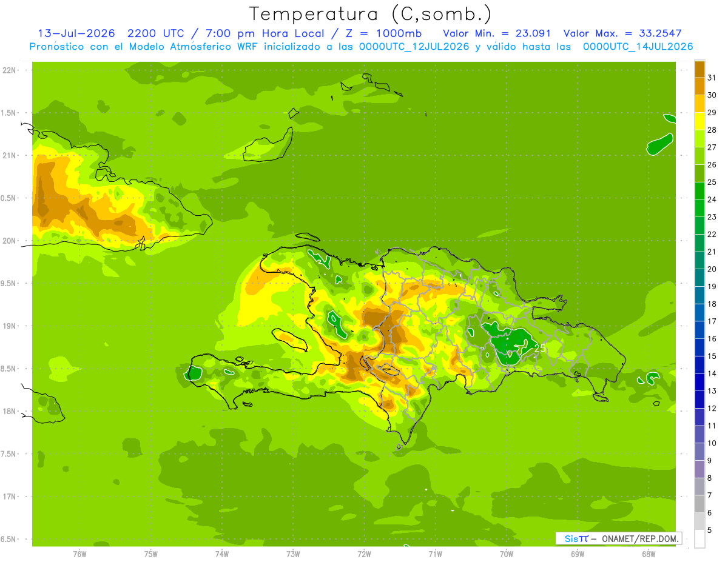Click the latitude axis label "18N"
728x562 pixels.
pos(8,411)
